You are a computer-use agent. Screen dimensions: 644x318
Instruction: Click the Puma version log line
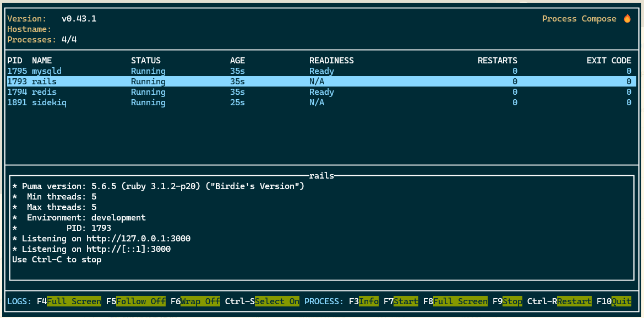(x=158, y=186)
